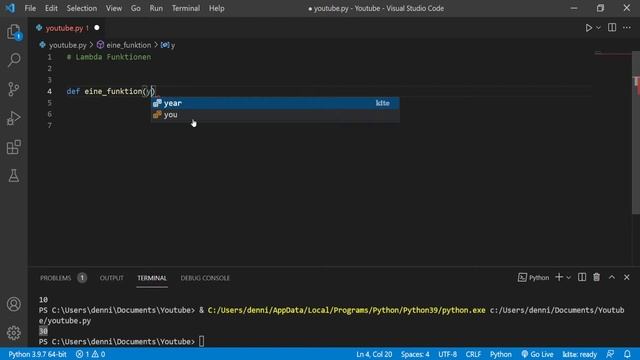Open the Search view icon
The height and width of the screenshot is (360, 640).
pos(13,60)
